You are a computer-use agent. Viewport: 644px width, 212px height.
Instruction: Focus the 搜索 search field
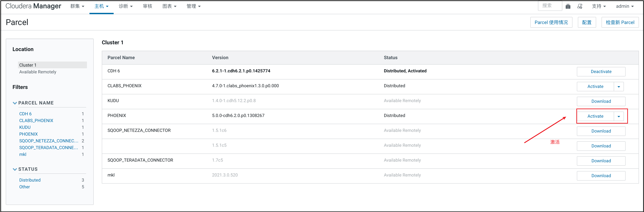(x=550, y=6)
